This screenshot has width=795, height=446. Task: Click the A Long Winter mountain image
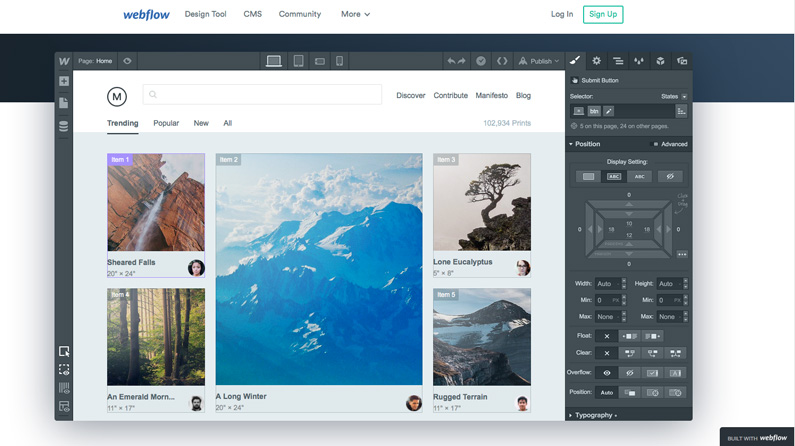coord(319,269)
